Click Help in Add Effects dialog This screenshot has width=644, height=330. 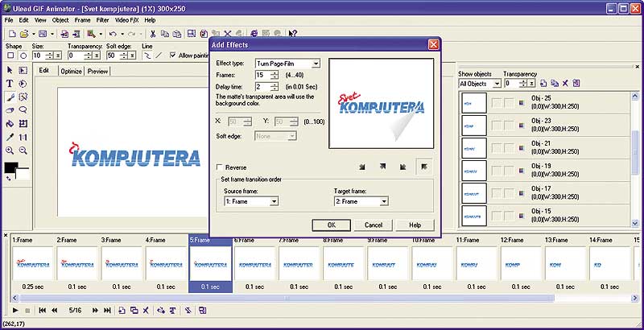[x=415, y=225]
